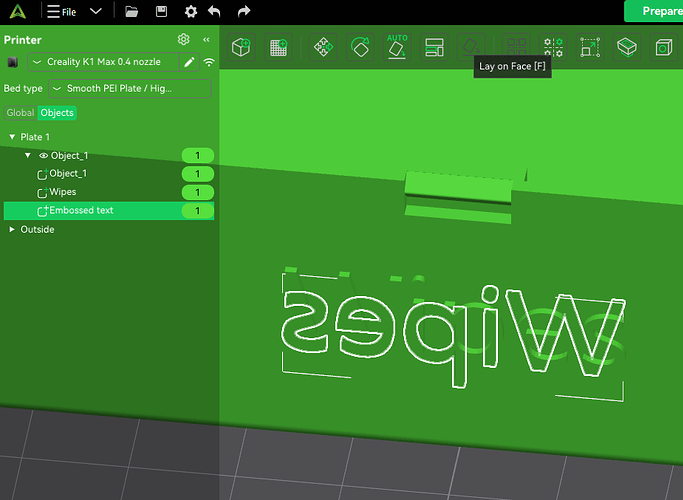Click the Open folder icon
Image resolution: width=683 pixels, height=500 pixels.
click(132, 12)
